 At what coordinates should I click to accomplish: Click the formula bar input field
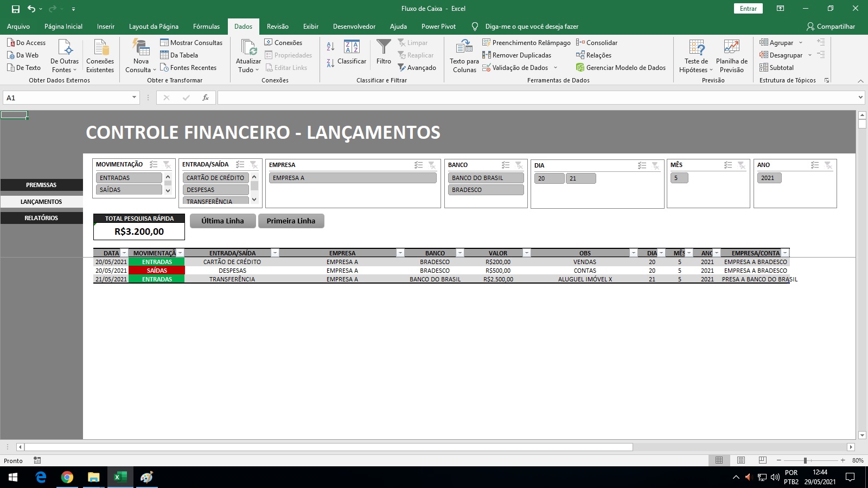537,98
